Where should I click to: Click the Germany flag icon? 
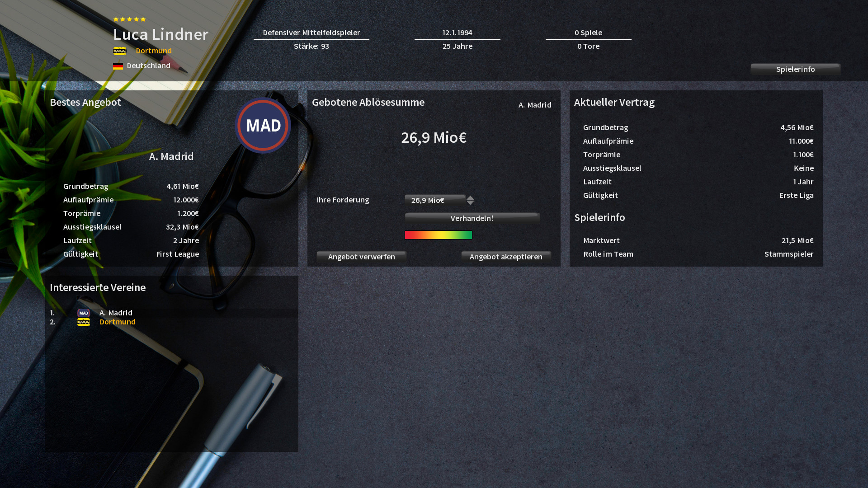(x=118, y=66)
